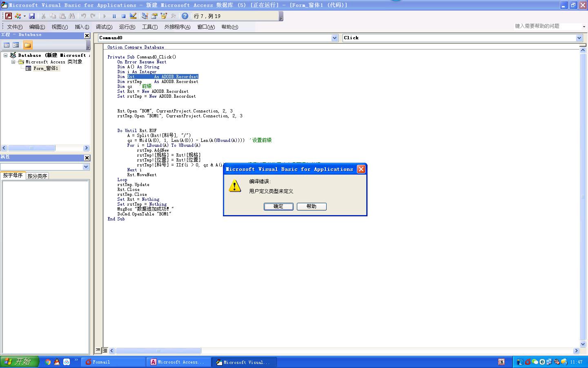The image size is (588, 368).
Task: Open the Object Browser icon
Action: point(164,16)
